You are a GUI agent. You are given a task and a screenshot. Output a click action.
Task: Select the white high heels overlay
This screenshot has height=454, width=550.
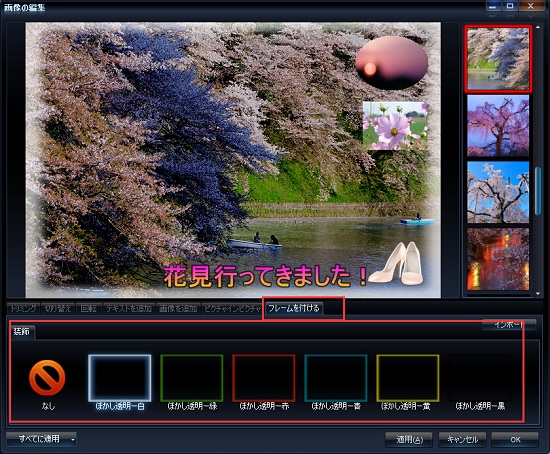click(396, 263)
